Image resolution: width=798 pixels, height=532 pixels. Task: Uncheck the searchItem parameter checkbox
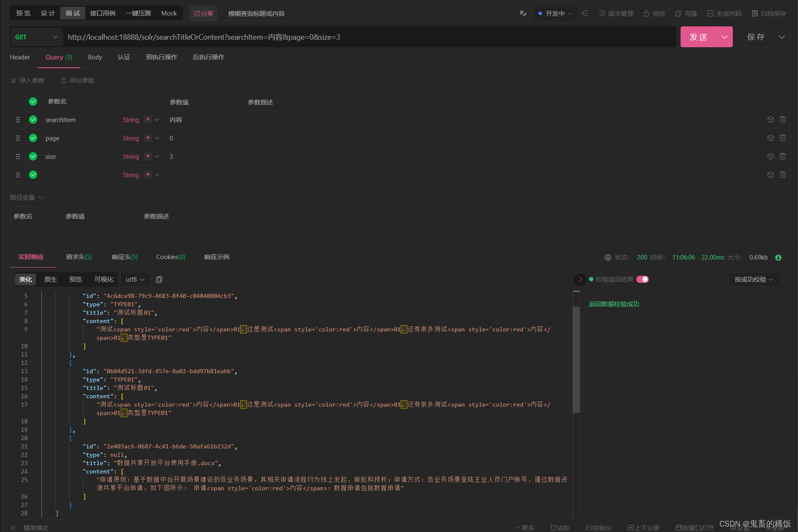tap(33, 120)
